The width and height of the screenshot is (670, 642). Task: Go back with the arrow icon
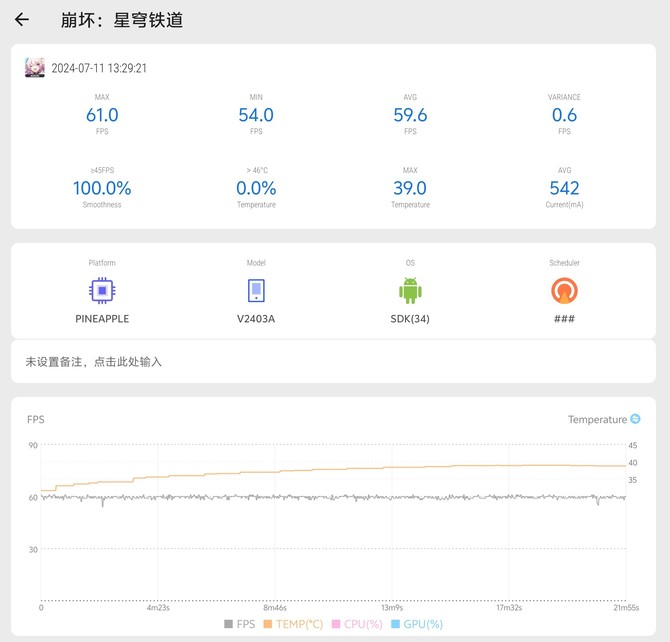pos(22,20)
